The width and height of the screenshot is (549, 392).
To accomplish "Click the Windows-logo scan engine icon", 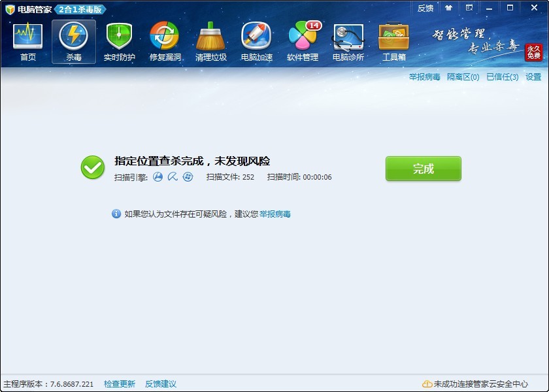I will pyautogui.click(x=188, y=177).
